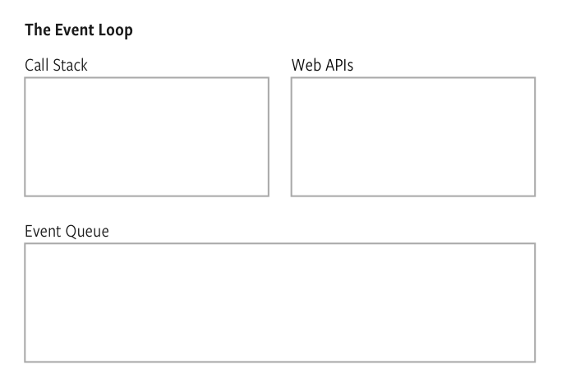Click the Web APIs box's right border
The height and width of the screenshot is (392, 571).
tap(535, 136)
